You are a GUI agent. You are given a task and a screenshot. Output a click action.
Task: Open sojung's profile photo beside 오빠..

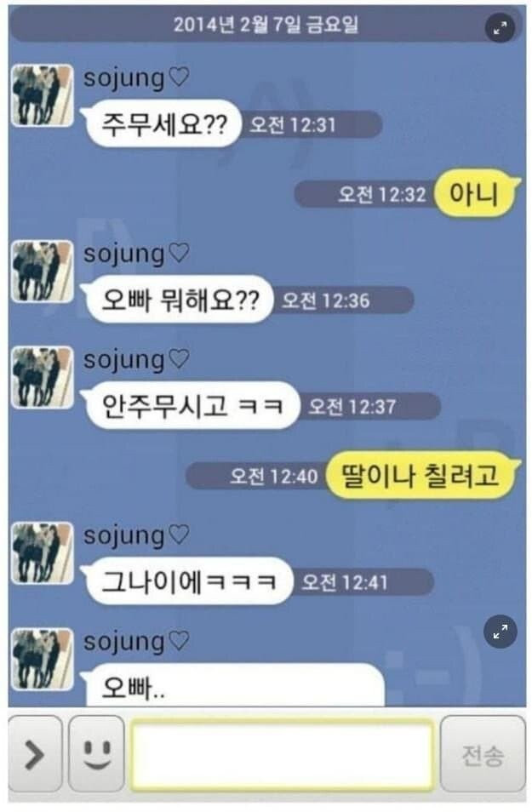coord(43,659)
